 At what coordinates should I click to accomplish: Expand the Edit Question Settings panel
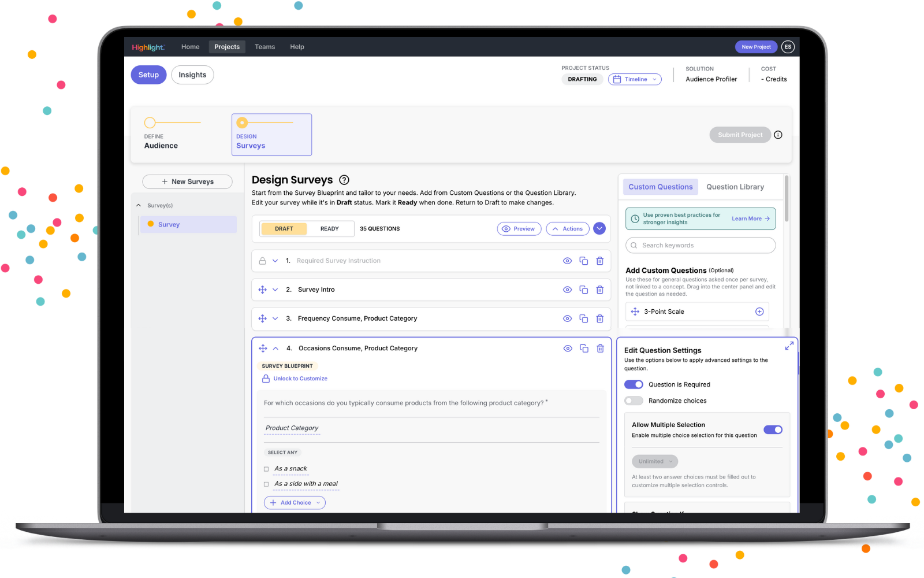789,346
